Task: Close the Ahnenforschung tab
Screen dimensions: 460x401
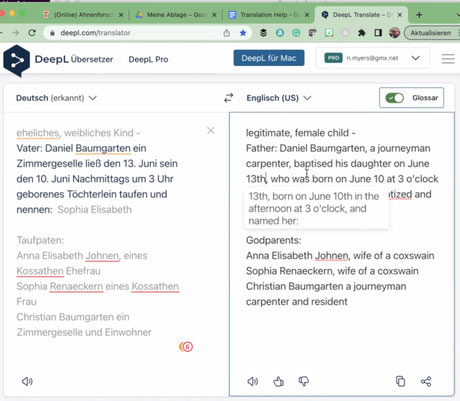Action: pyautogui.click(x=121, y=15)
